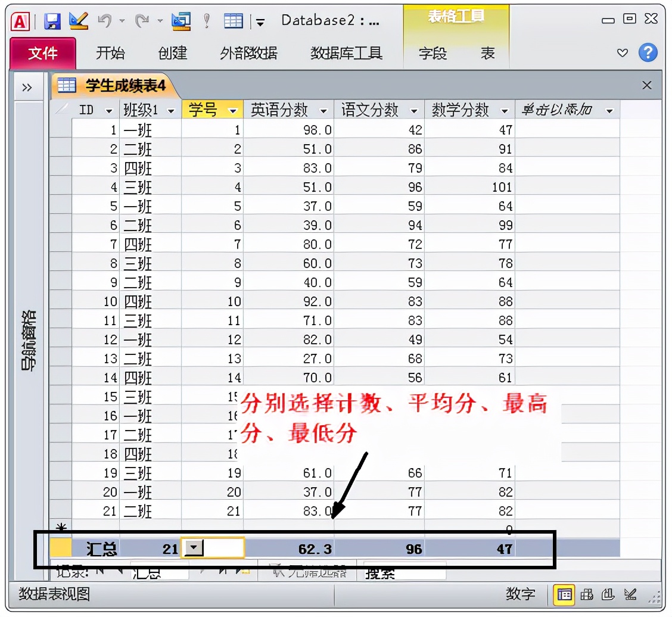Click the Datasheet View icon in status bar
672x617 pixels.
pos(564,594)
